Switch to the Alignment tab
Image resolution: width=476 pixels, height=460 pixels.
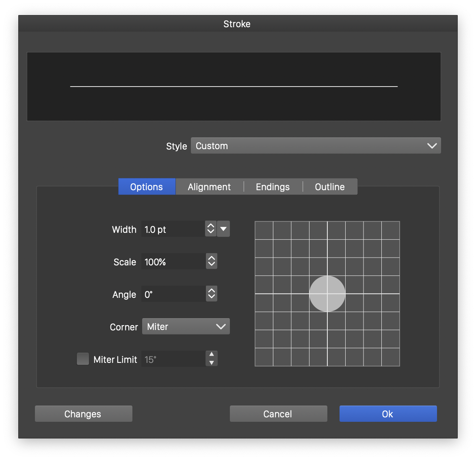click(x=209, y=187)
